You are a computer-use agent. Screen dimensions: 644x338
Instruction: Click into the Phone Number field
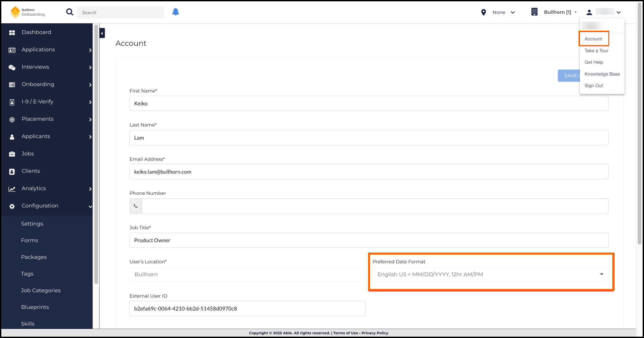point(375,206)
